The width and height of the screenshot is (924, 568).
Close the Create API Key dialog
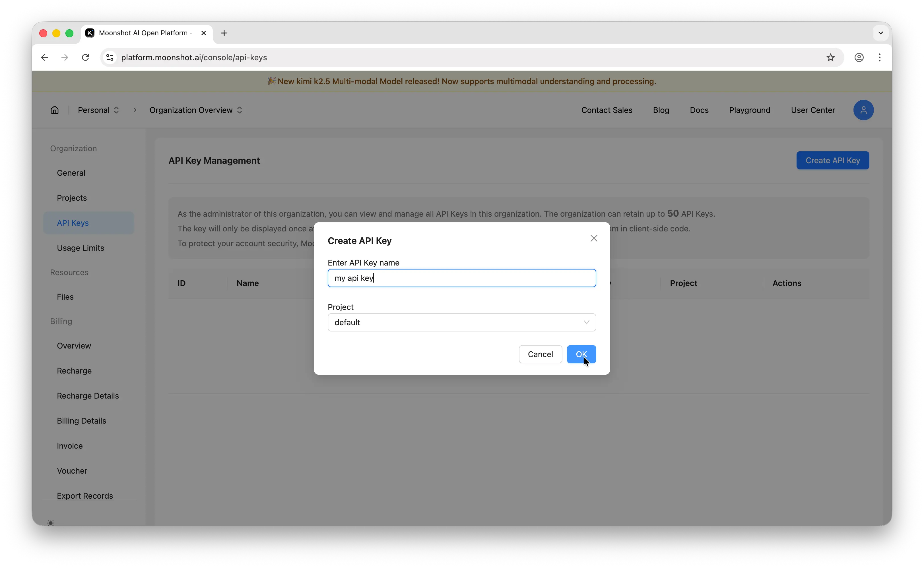[x=593, y=238]
